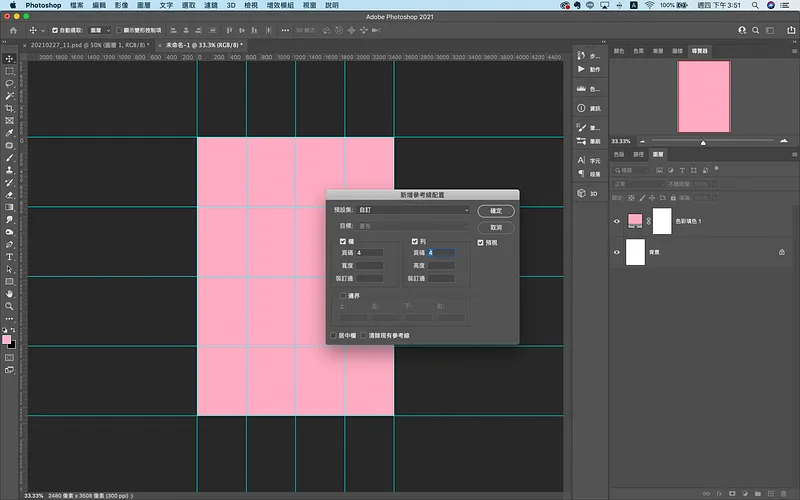Open the layer fill percentage dropdown

pos(715,198)
